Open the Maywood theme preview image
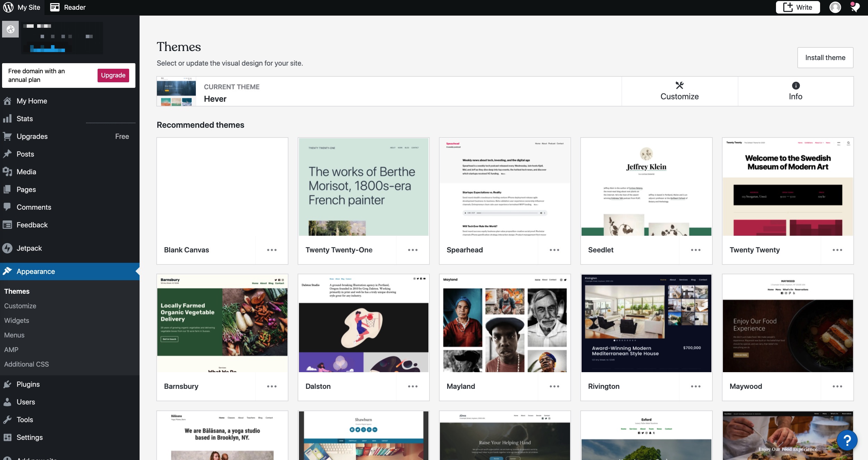Image resolution: width=868 pixels, height=460 pixels. click(788, 323)
